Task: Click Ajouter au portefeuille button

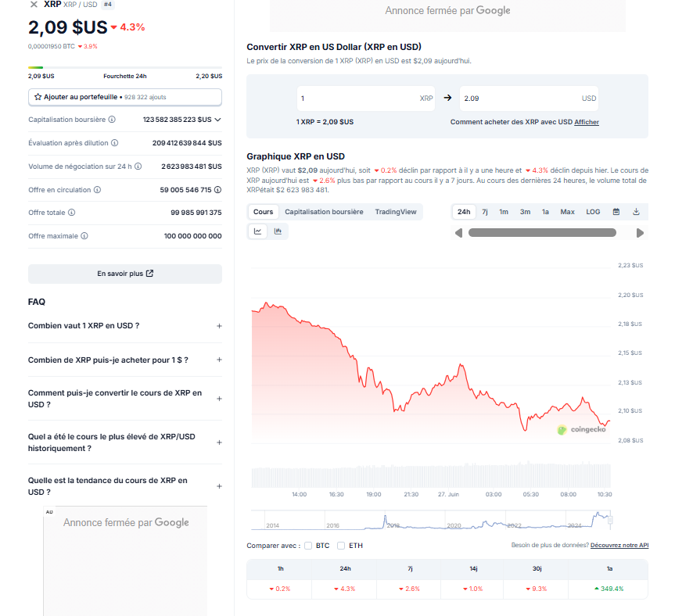Action: click(x=125, y=97)
